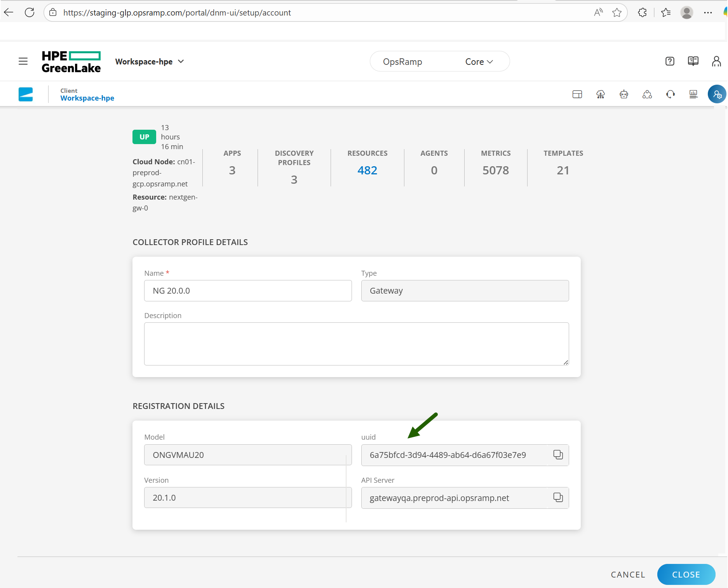Open browser extensions menu
This screenshot has width=728, height=588.
[643, 12]
